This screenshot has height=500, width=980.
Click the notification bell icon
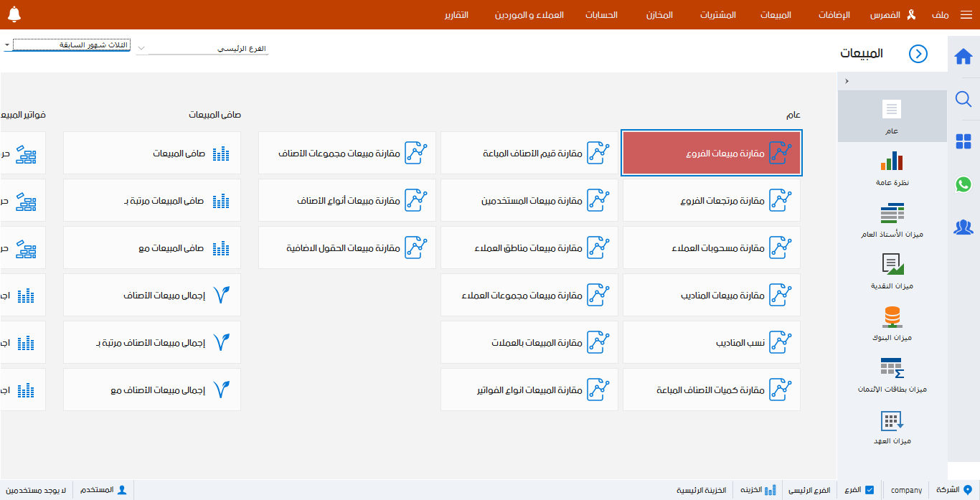(14, 14)
